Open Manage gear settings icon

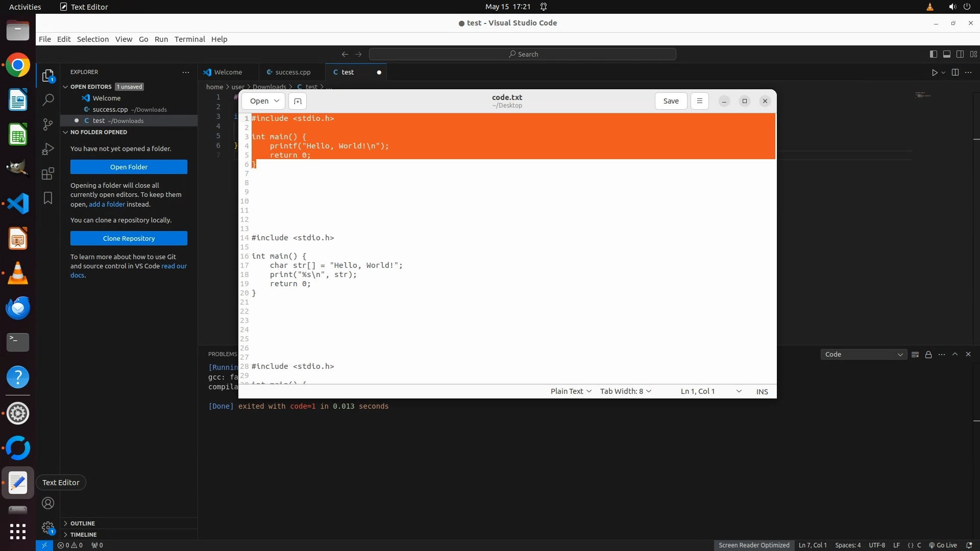(47, 527)
